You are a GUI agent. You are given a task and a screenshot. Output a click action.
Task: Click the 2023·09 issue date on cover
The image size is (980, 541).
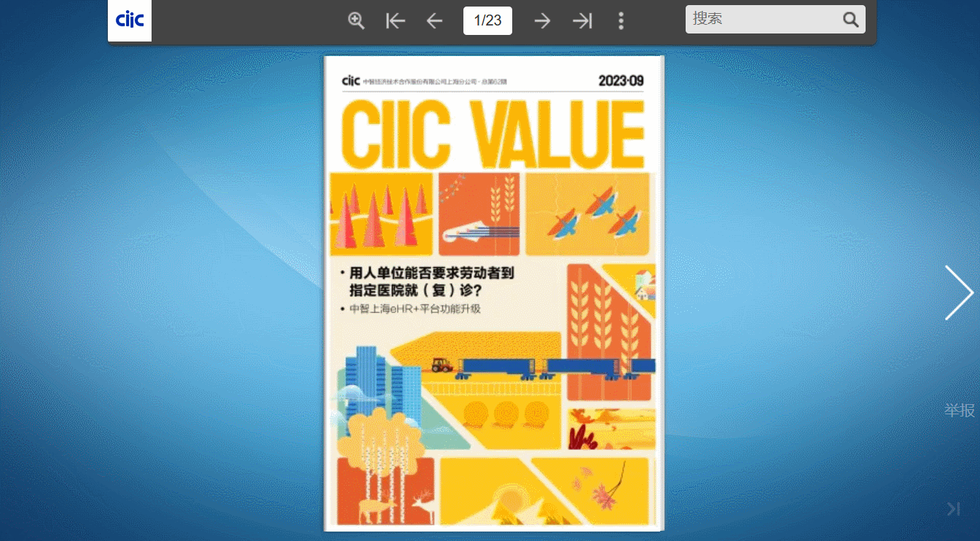click(x=621, y=81)
